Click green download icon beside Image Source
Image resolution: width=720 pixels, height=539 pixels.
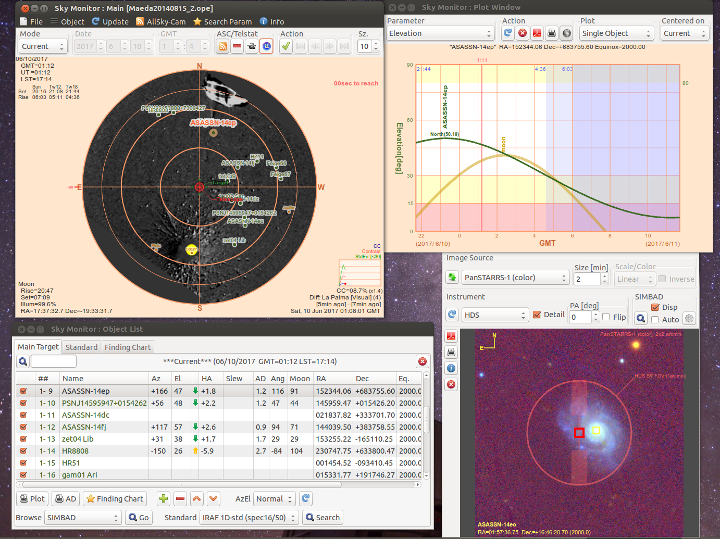point(452,277)
